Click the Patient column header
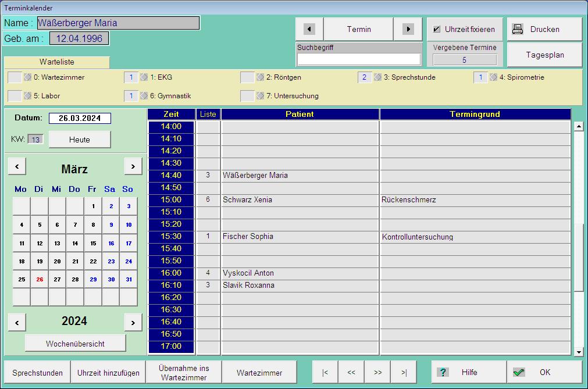Image resolution: width=588 pixels, height=389 pixels. pos(300,115)
